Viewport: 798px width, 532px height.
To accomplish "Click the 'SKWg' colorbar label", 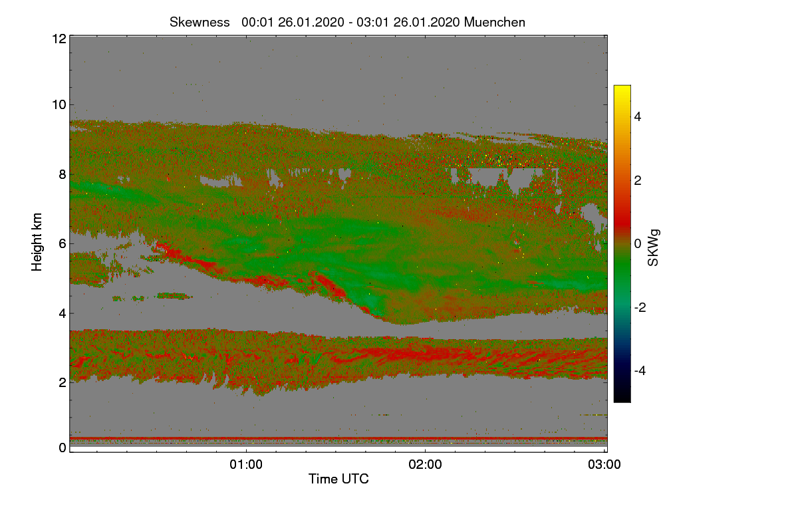I will [654, 249].
